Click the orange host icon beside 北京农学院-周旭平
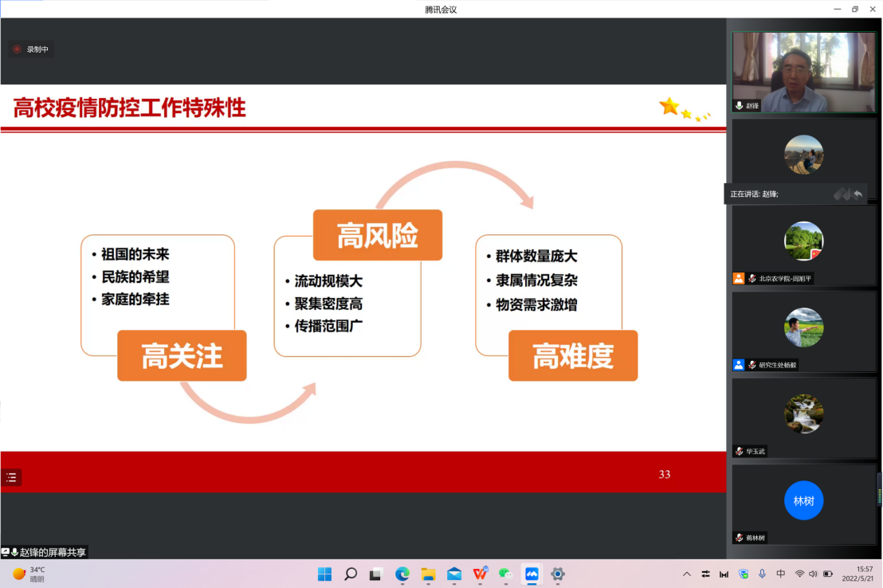This screenshot has width=883, height=588. point(739,279)
